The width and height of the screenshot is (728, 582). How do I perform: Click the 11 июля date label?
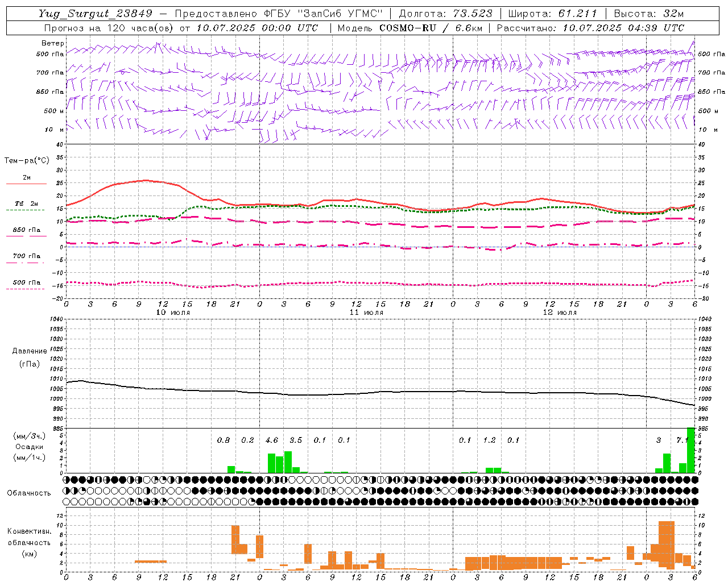point(366,312)
